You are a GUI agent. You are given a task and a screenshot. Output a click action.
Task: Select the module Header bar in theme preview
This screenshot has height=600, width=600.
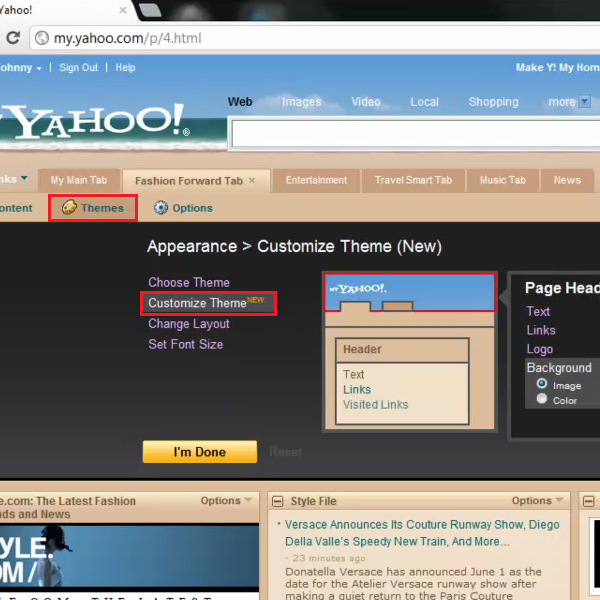point(402,350)
